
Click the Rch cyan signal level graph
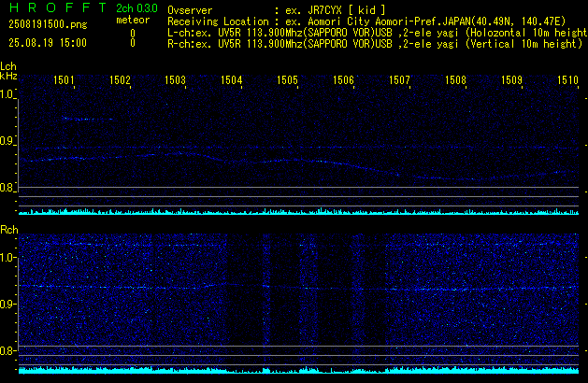[298, 370]
